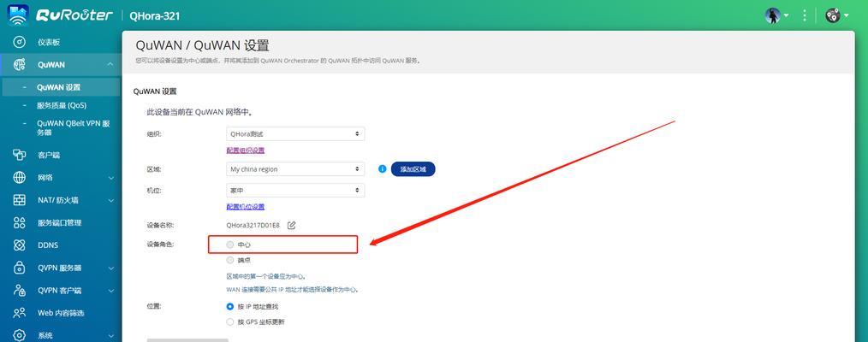This screenshot has width=868, height=342.
Task: Click the 服务端口管理 icon
Action: click(x=20, y=222)
